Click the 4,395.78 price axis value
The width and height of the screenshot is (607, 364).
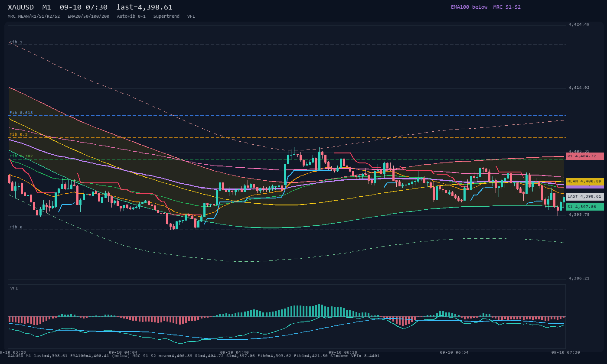tap(579, 214)
